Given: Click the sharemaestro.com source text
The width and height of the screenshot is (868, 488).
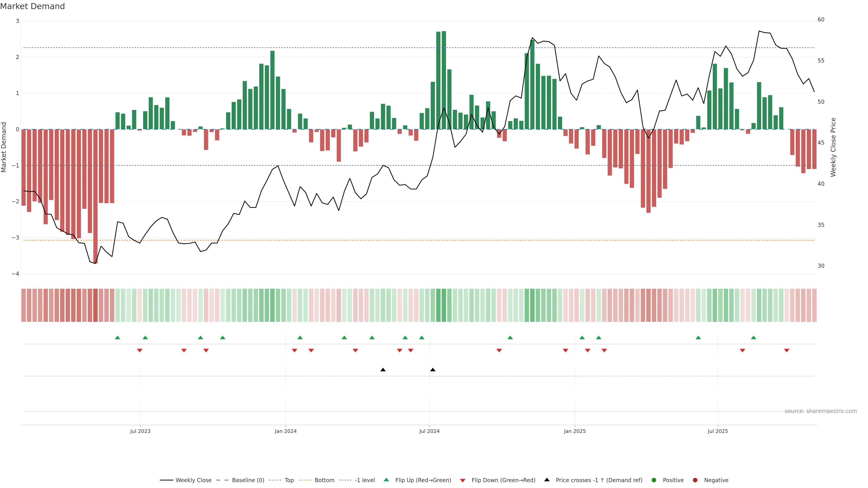Looking at the screenshot, I should pos(821,411).
